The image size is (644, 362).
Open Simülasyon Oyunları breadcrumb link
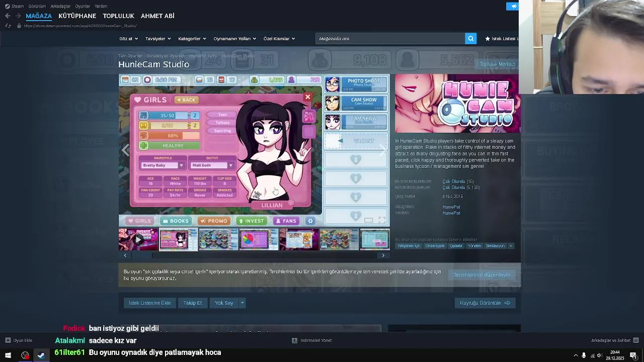pos(166,56)
